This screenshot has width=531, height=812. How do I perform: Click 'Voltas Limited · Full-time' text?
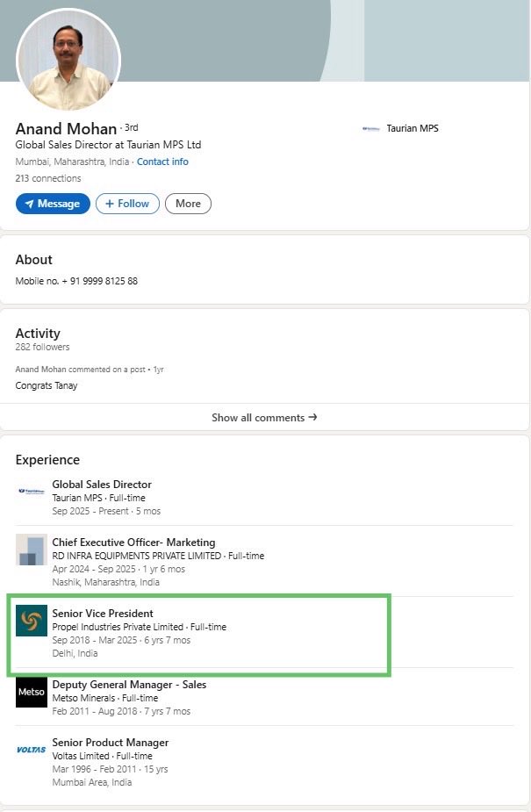pyautogui.click(x=103, y=756)
